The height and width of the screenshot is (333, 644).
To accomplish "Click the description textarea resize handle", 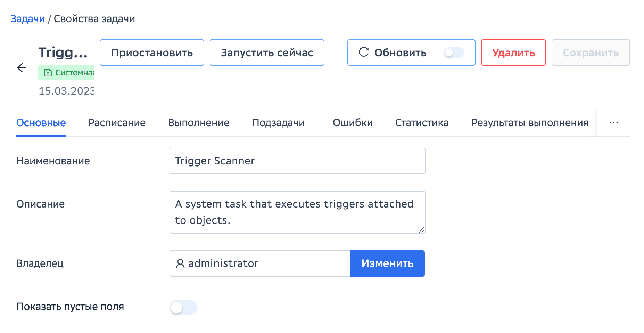I will (x=421, y=230).
